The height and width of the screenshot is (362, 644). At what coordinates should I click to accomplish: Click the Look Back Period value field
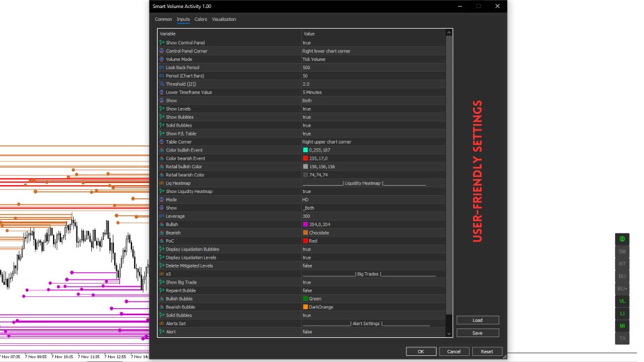point(373,67)
